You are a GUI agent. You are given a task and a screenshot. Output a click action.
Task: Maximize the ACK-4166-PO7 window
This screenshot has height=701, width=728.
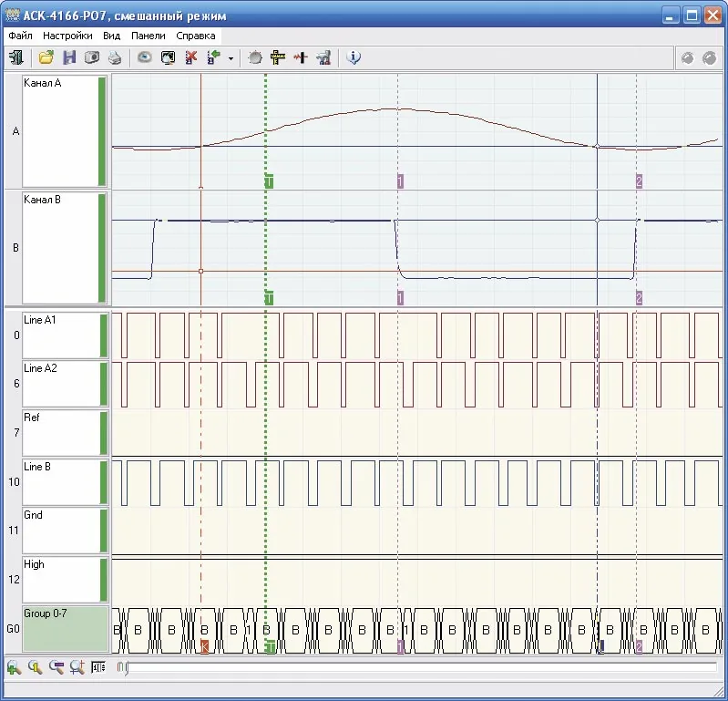pos(692,16)
